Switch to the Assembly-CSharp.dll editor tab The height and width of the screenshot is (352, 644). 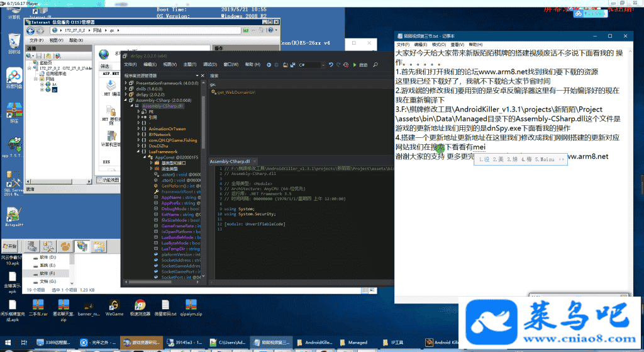(x=230, y=161)
